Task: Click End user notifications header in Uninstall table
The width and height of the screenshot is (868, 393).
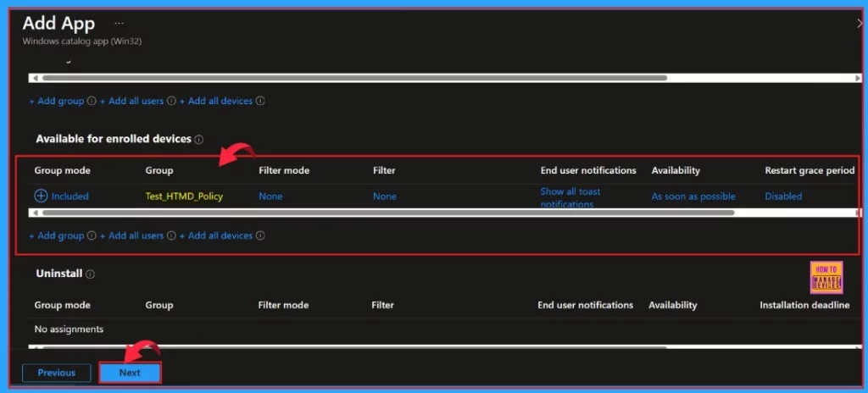Action: click(x=585, y=305)
